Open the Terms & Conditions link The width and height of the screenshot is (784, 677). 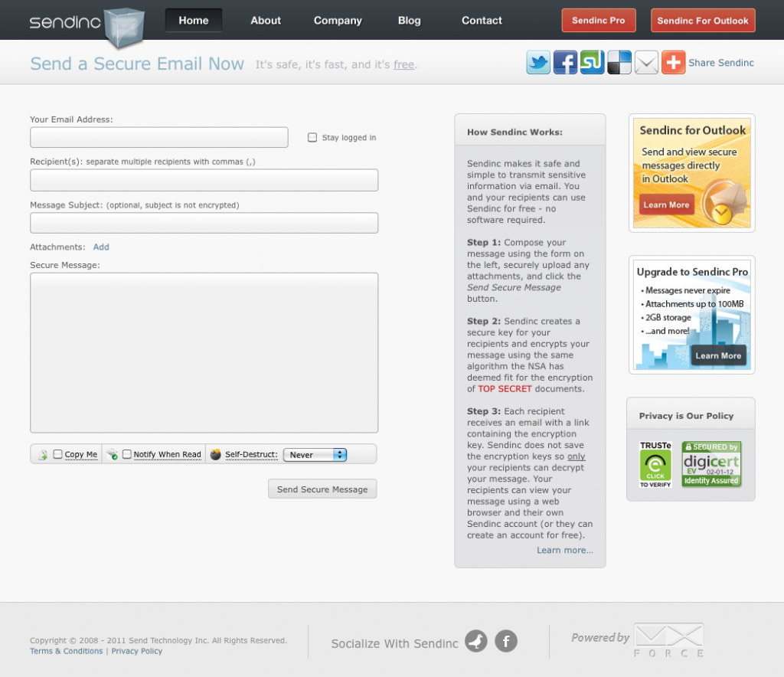pyautogui.click(x=66, y=651)
